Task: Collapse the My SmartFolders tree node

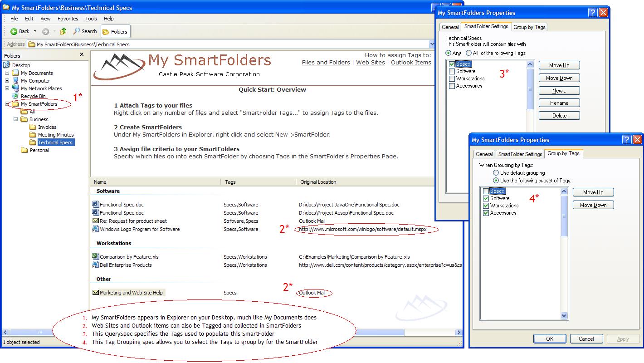Action: (7, 104)
